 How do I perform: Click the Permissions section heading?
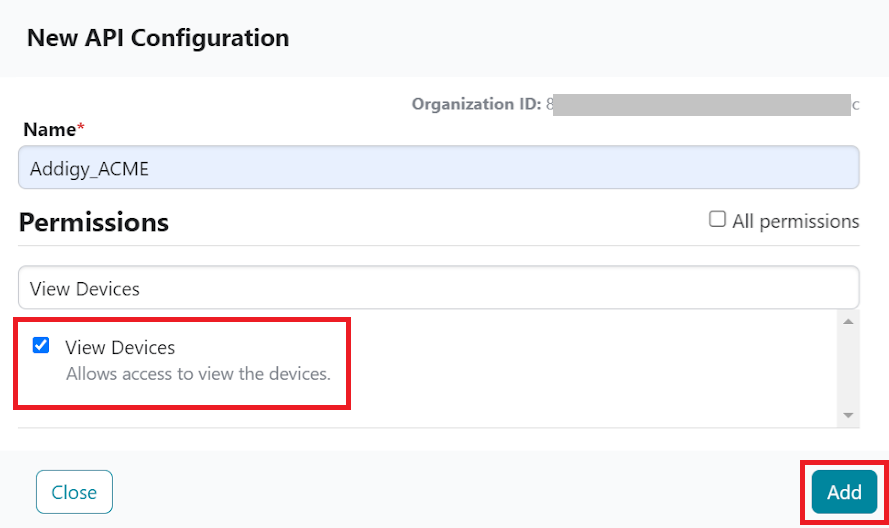[x=94, y=222]
